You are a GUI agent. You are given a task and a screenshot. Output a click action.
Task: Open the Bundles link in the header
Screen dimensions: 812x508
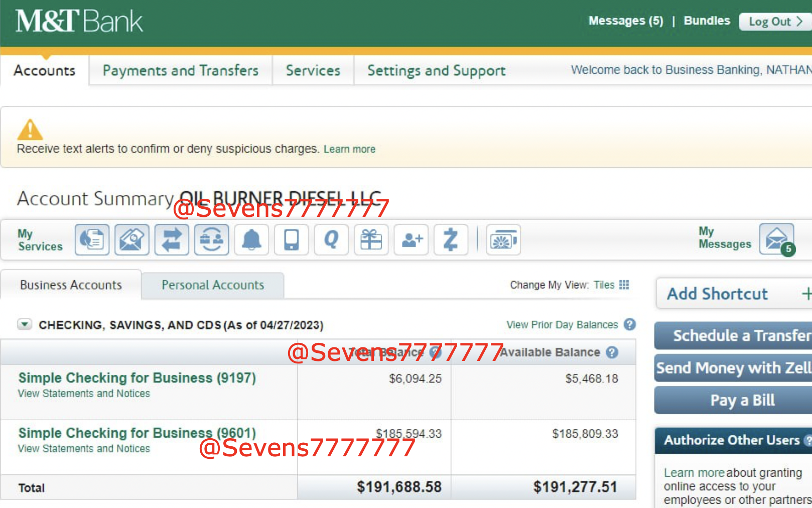tap(707, 21)
